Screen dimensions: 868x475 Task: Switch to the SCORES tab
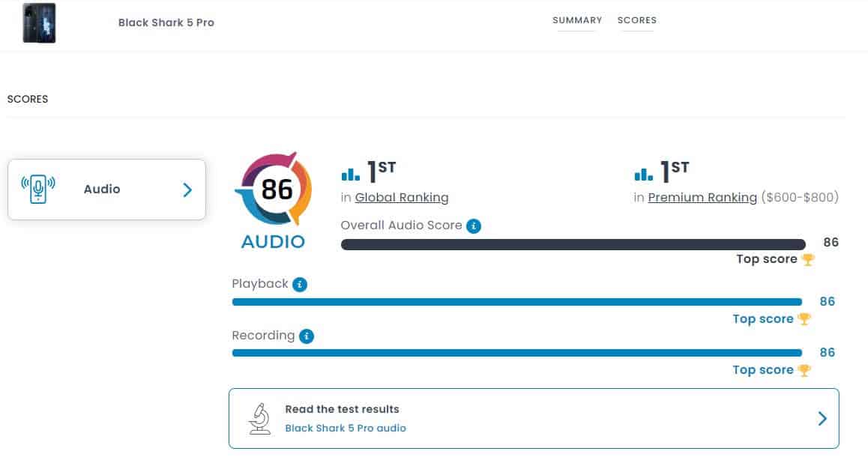pyautogui.click(x=636, y=20)
